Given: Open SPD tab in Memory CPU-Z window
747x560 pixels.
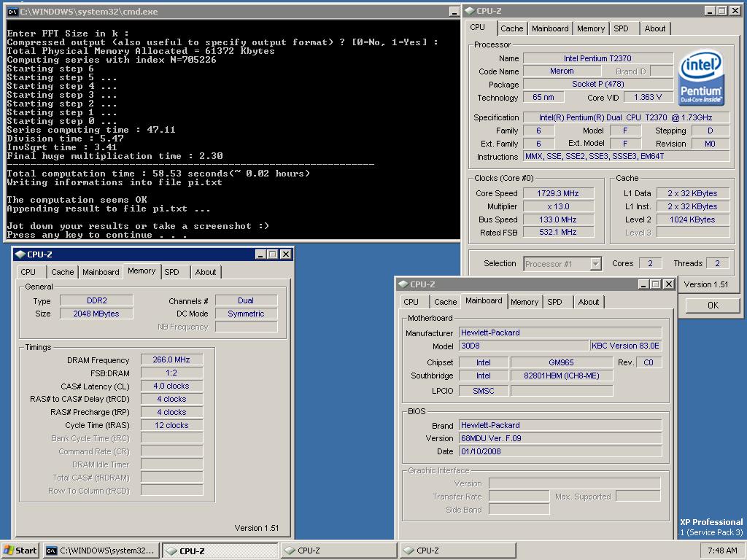Looking at the screenshot, I should [x=171, y=272].
